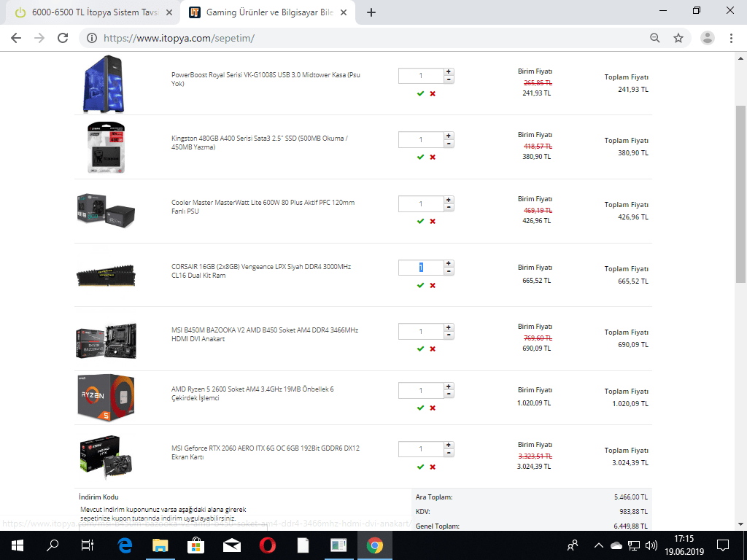Remove MSI RTX 2060 with red X
747x560 pixels.
click(433, 467)
